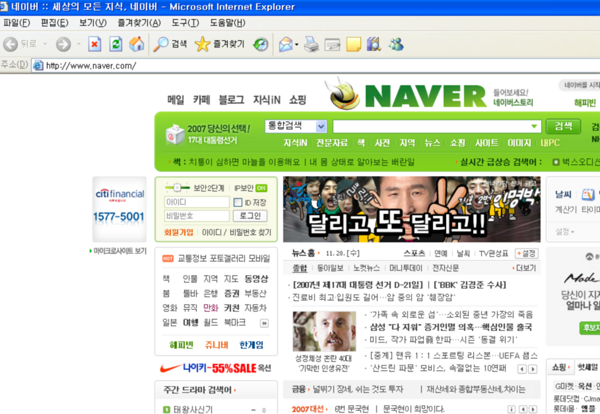Select the 이미지 search tab
This screenshot has height=414, width=600.
pos(519,143)
